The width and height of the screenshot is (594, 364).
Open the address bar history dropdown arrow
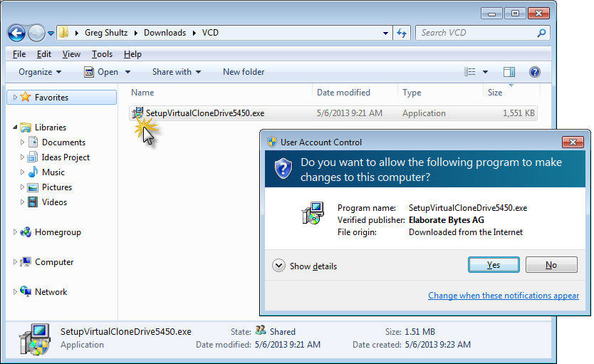pyautogui.click(x=385, y=33)
